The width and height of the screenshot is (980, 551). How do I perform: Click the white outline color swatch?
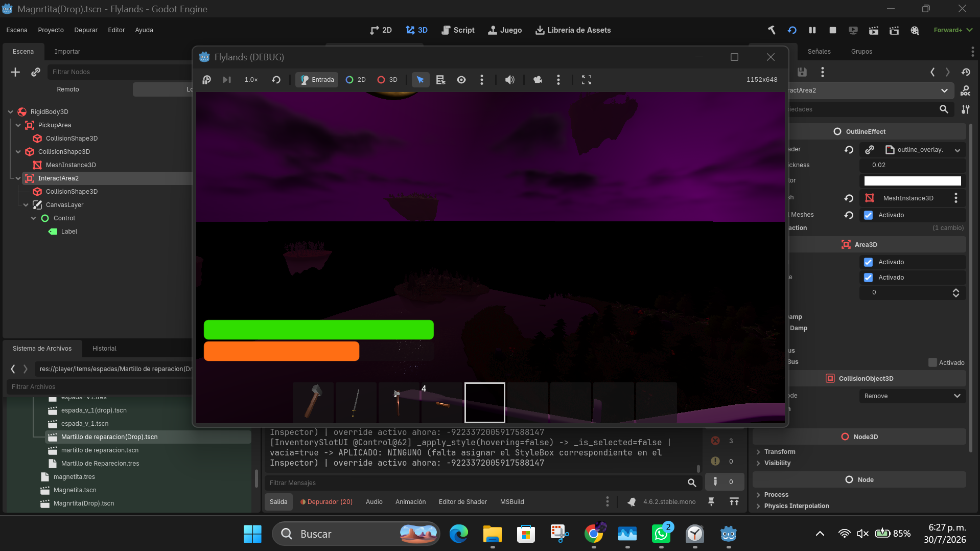(x=913, y=181)
